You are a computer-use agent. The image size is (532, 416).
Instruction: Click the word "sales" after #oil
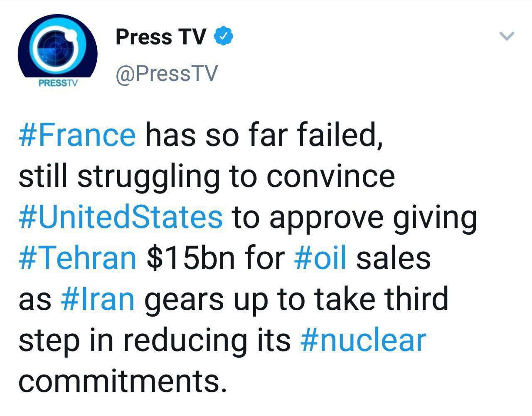(393, 258)
